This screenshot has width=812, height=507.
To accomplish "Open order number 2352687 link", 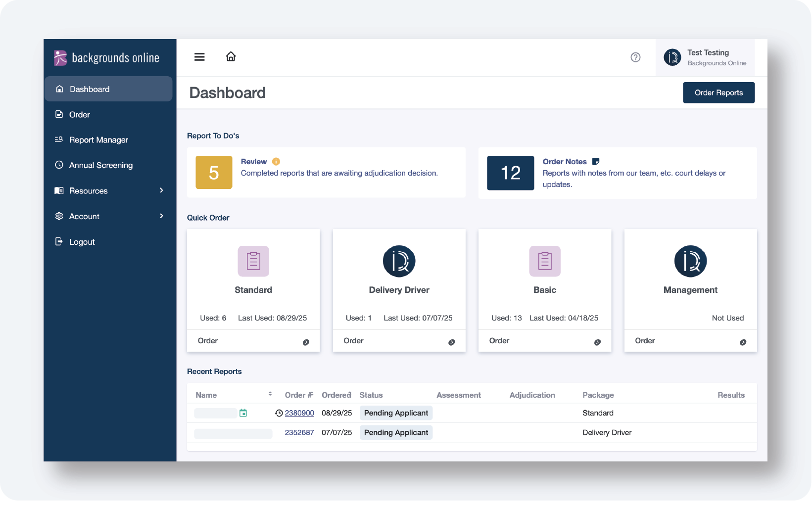I will point(299,433).
